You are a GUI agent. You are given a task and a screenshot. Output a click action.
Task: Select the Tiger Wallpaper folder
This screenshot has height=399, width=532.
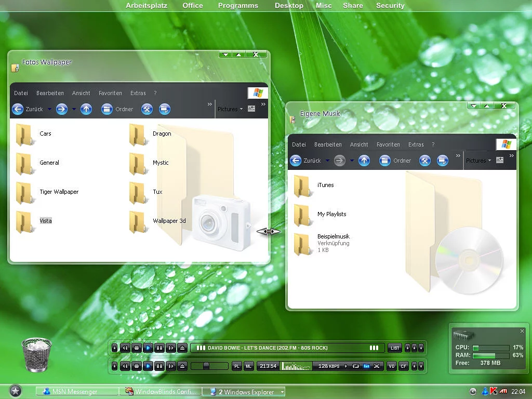point(24,192)
